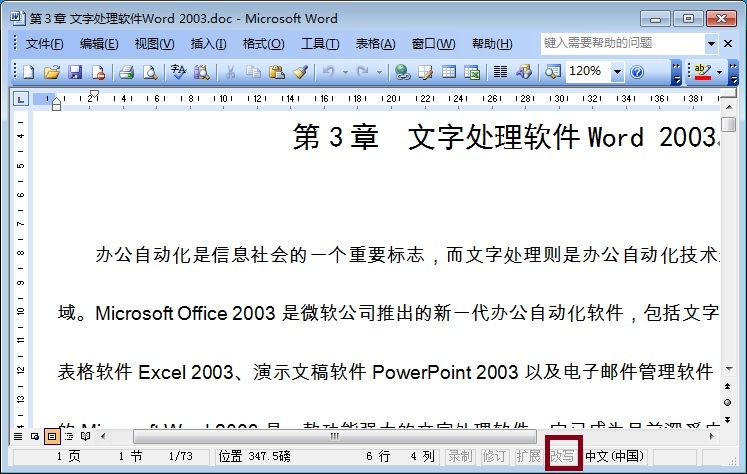The width and height of the screenshot is (747, 474).
Task: Toggle 扩展 extend selection mode
Action: 528,456
